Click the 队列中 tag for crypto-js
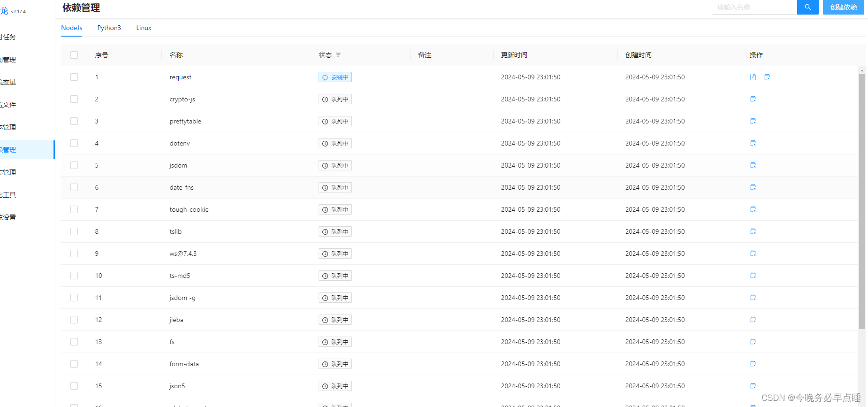Screen dimensions: 868x407 pos(335,99)
